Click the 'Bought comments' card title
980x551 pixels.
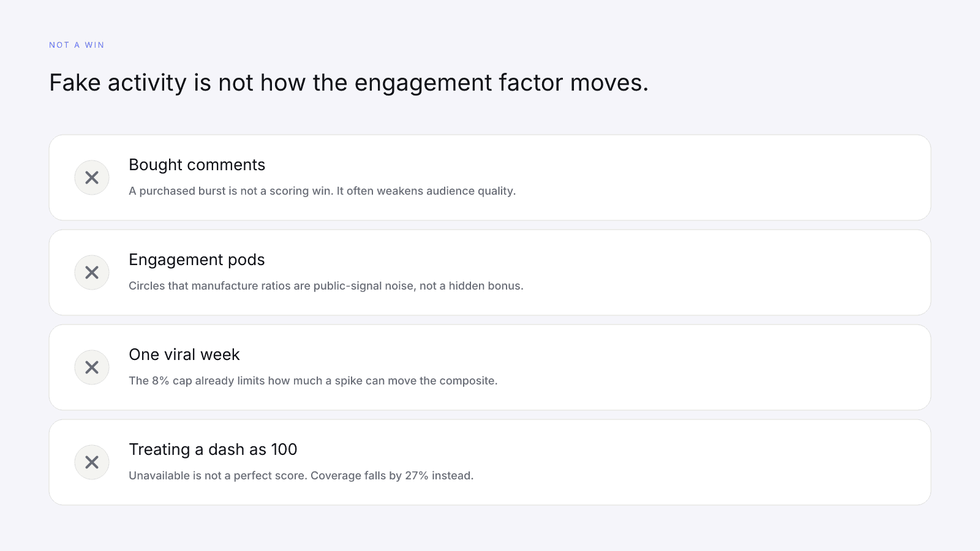197,165
